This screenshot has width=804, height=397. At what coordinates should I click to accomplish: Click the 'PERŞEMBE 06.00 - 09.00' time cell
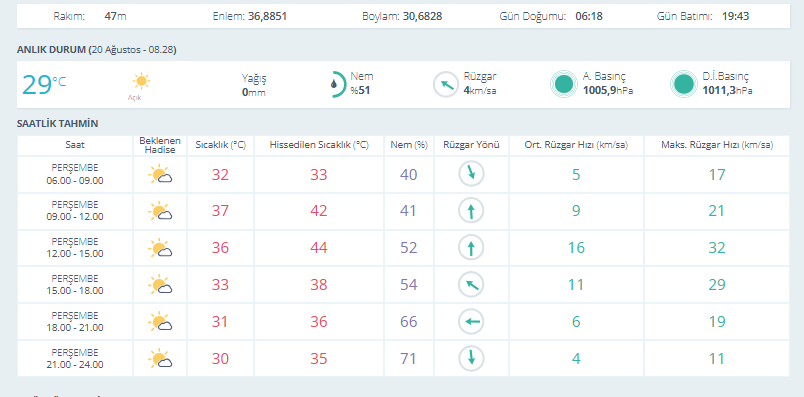[x=75, y=174]
